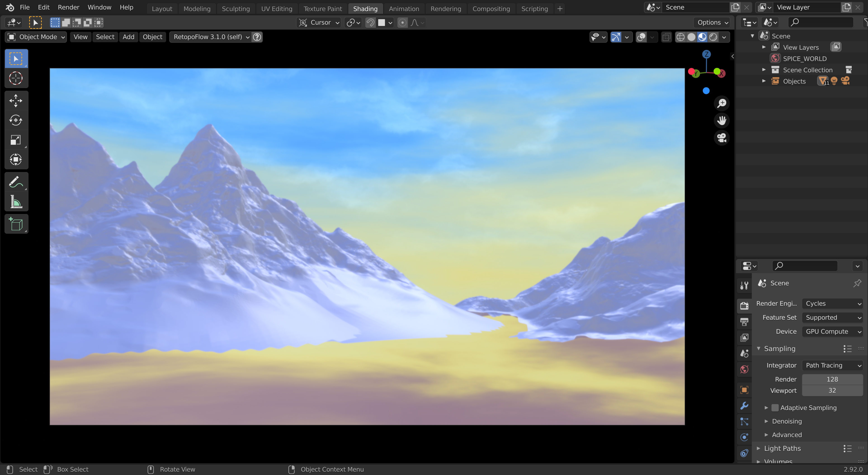Toggle the camera view button
Screen dimensions: 868x475
point(722,138)
